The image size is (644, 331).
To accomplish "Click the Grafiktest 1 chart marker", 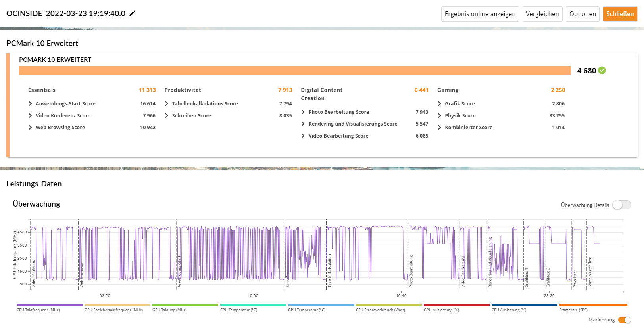I will tap(527, 277).
